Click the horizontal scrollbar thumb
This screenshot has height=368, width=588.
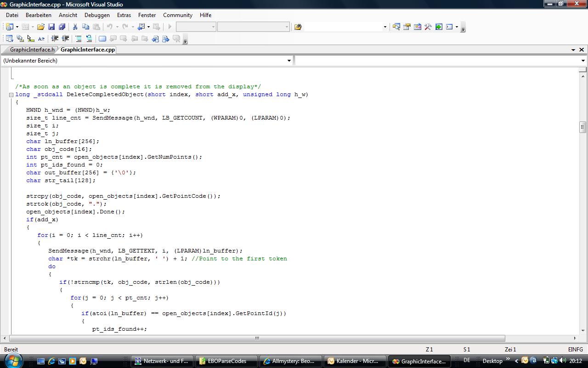(257, 338)
